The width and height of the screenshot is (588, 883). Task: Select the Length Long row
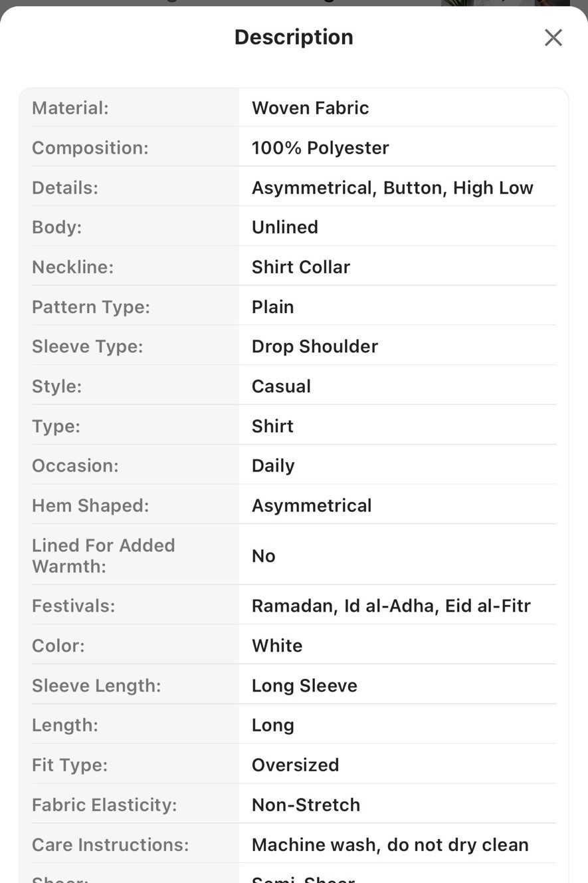pyautogui.click(x=294, y=725)
